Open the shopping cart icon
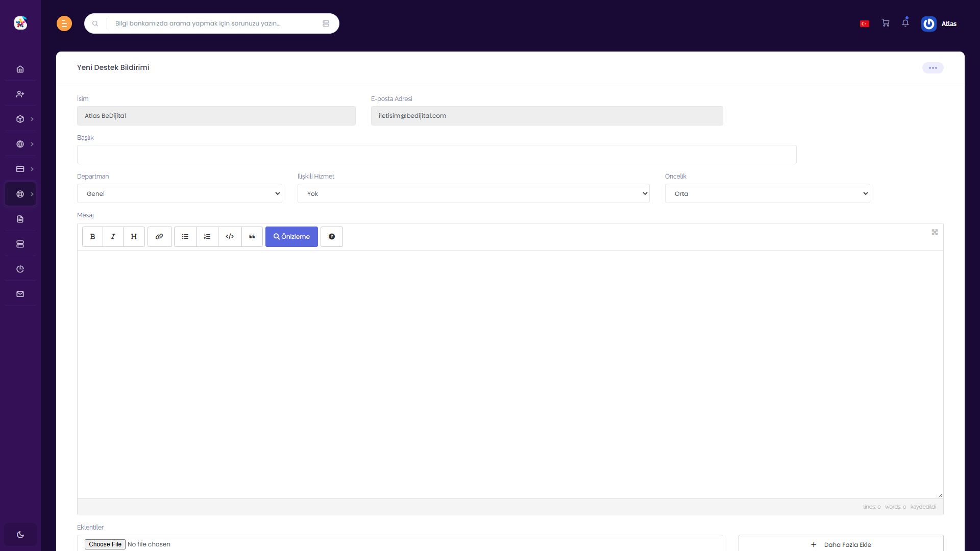 pyautogui.click(x=886, y=23)
